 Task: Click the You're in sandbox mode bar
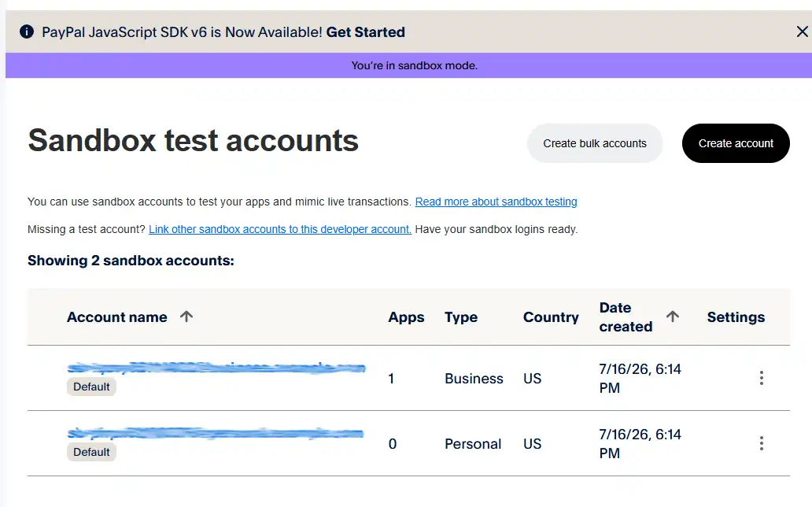408,65
